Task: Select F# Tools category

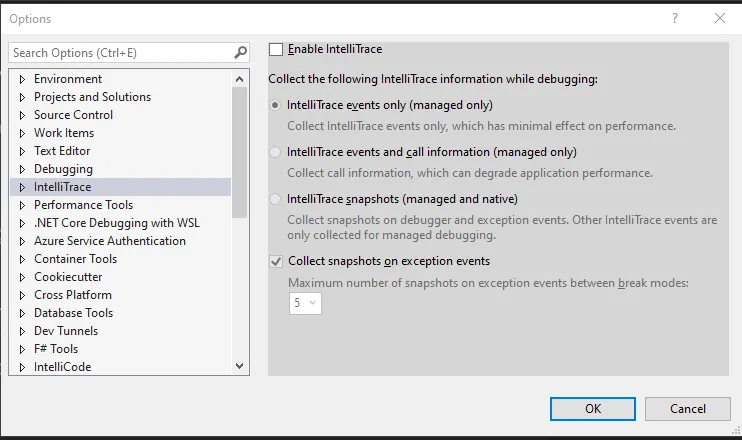Action: click(x=56, y=349)
